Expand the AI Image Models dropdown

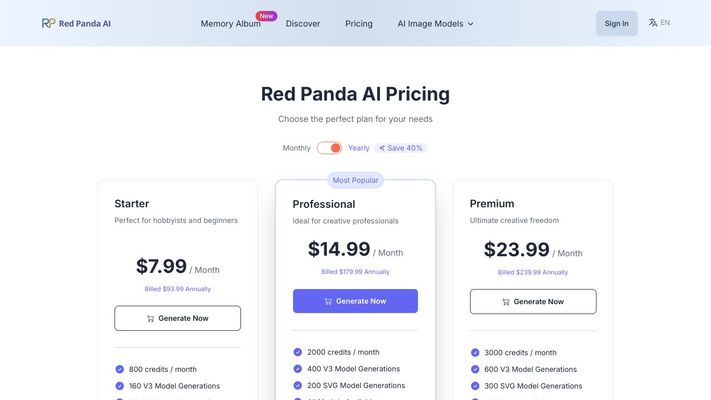430,23
